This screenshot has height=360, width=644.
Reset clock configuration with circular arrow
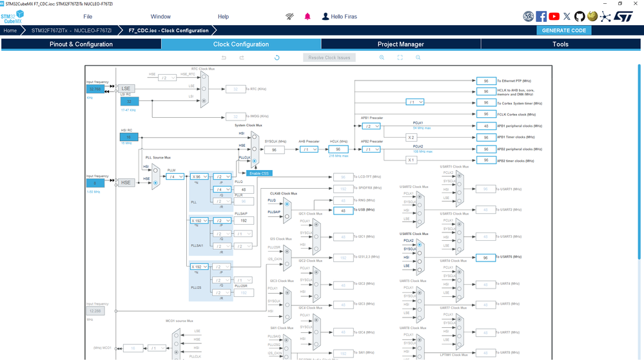277,57
